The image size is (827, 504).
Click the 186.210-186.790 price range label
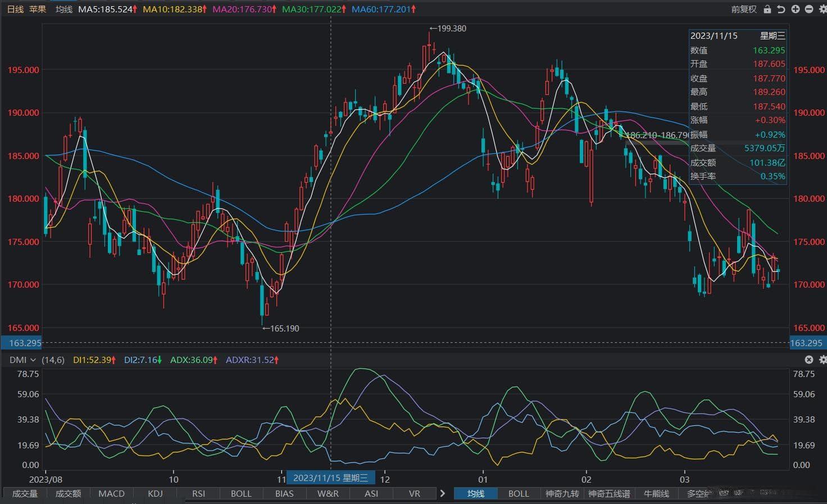click(657, 135)
